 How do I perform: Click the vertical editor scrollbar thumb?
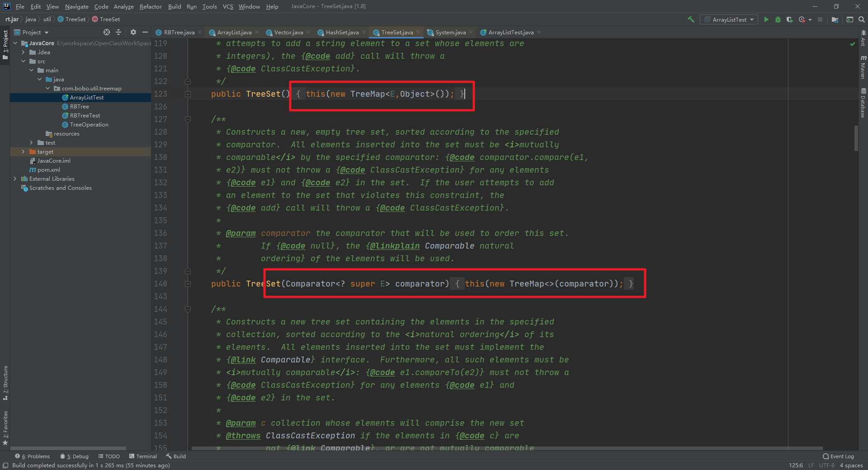click(856, 138)
